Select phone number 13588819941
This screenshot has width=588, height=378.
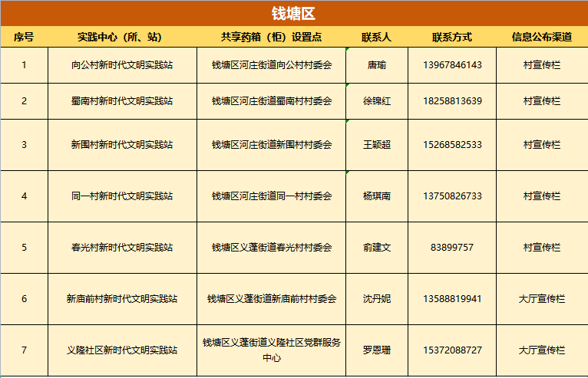(x=452, y=299)
